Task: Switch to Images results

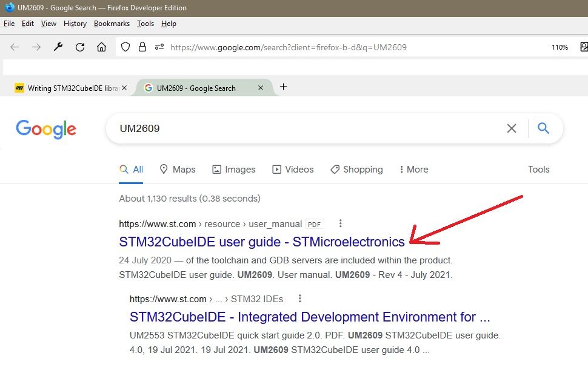Action: click(234, 170)
